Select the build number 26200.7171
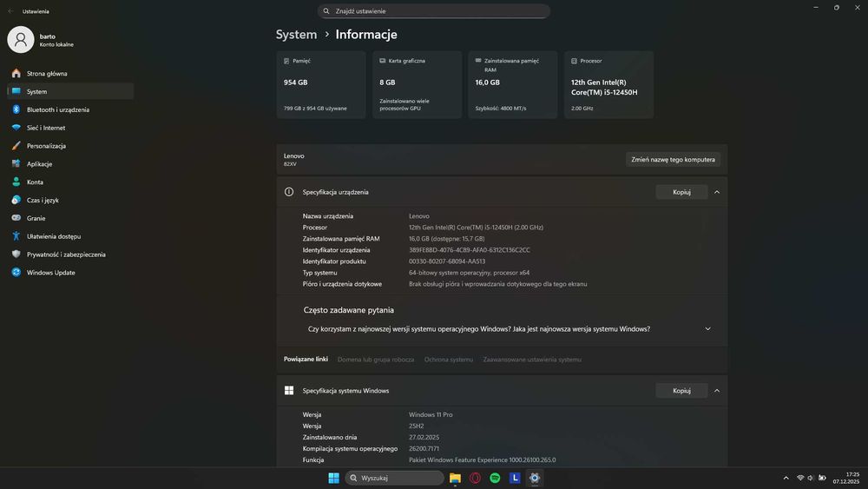Image resolution: width=868 pixels, height=489 pixels. click(x=424, y=448)
